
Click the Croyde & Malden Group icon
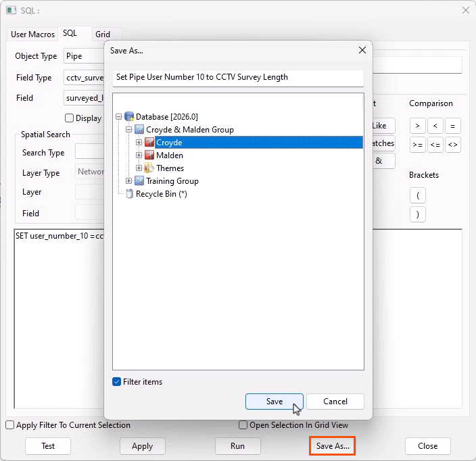139,130
